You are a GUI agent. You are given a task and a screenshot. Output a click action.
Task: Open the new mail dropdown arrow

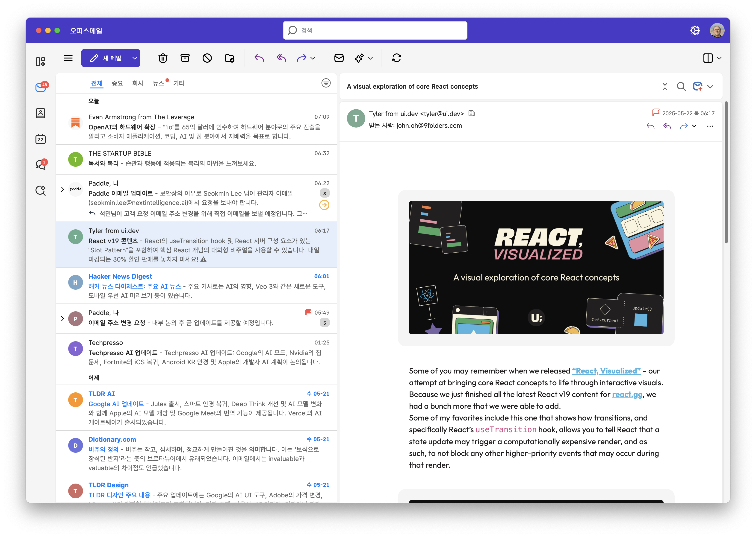[x=135, y=58]
